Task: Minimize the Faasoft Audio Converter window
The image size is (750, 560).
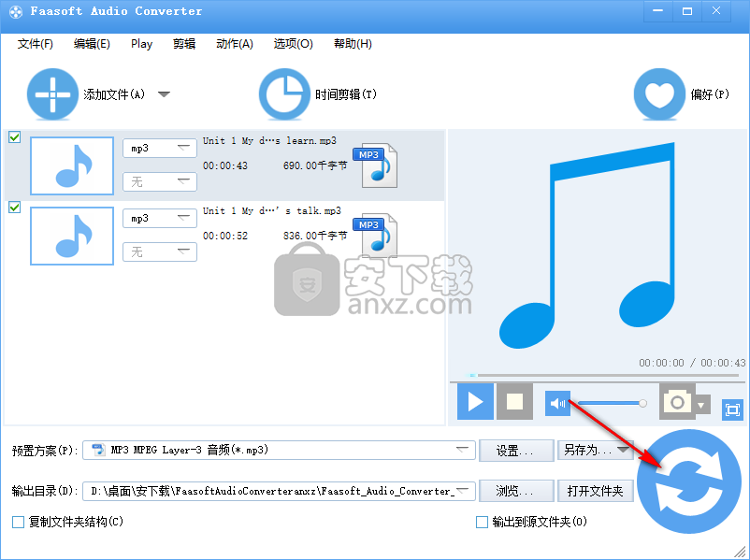Action: pos(658,11)
